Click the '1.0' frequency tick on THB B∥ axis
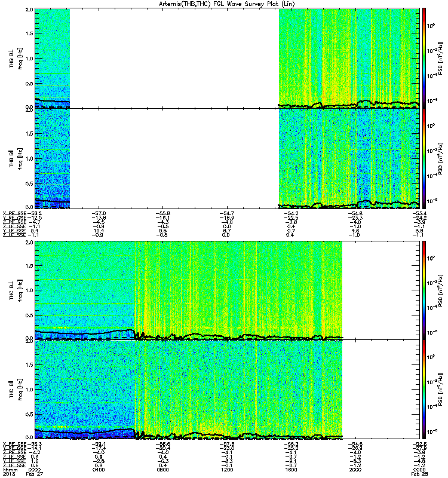The image size is (448, 478). pyautogui.click(x=29, y=158)
